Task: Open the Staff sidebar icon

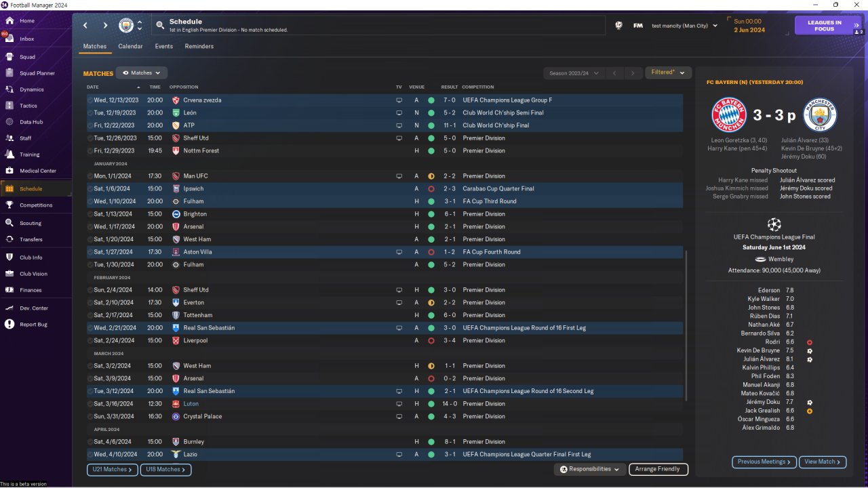Action: (x=9, y=138)
